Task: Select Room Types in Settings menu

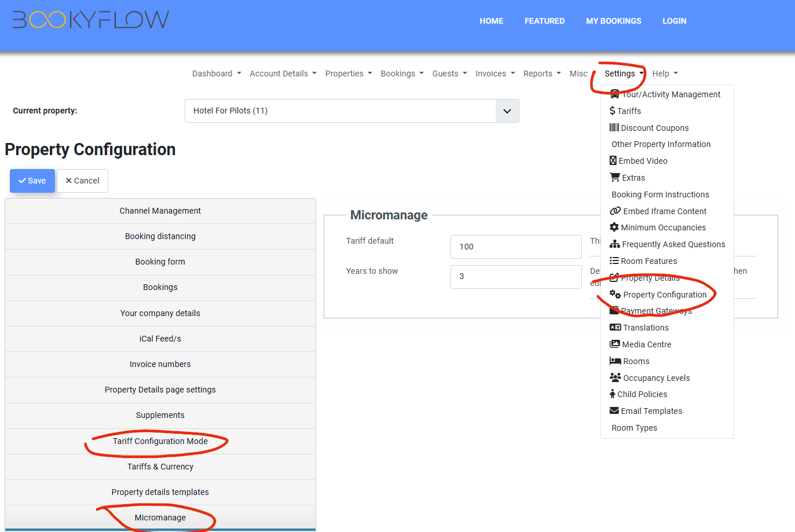Action: tap(634, 428)
